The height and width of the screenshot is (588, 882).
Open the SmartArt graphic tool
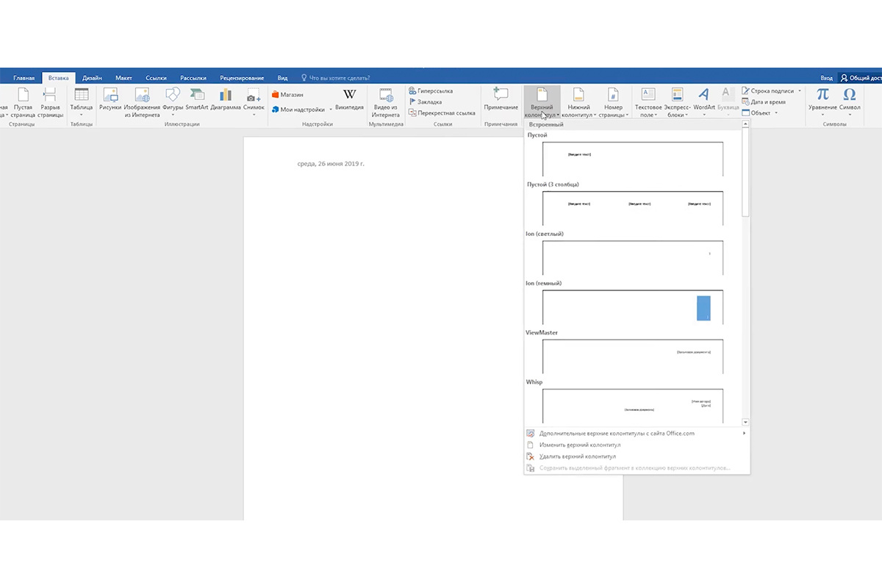(x=196, y=95)
